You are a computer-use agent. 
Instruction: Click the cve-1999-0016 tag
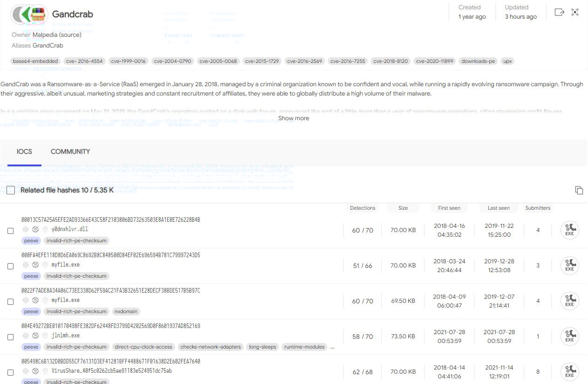click(x=128, y=61)
